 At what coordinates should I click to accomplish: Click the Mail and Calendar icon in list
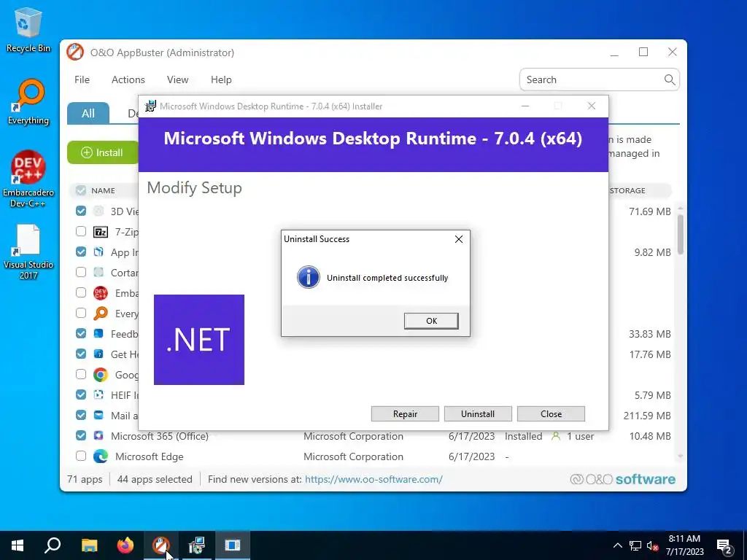98,415
